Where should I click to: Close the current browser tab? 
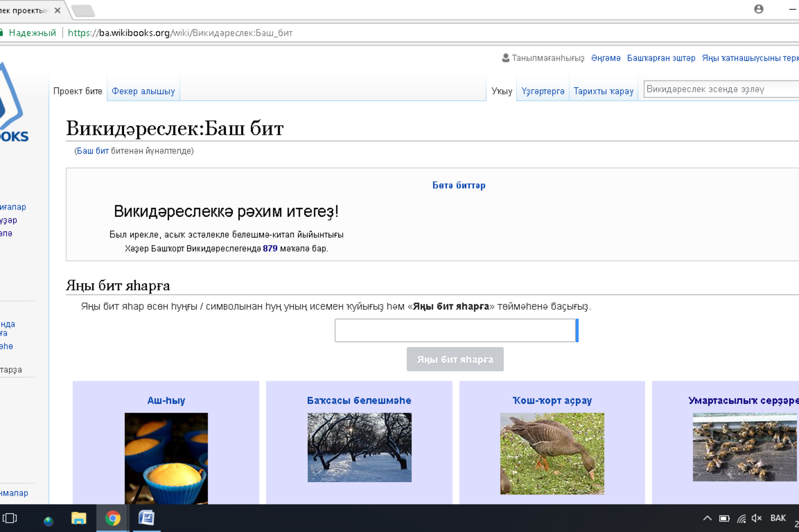57,10
